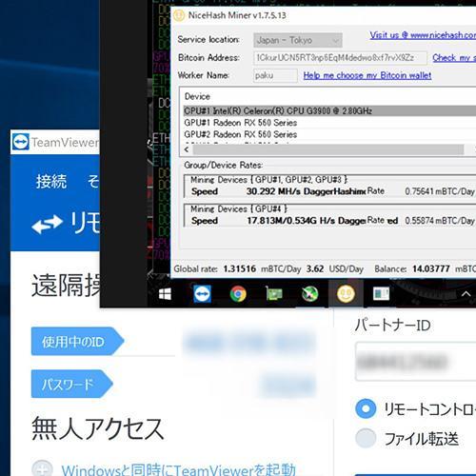This screenshot has height=476, width=476.
Task: Click the 17.813M/0.534G H/s speed value
Action: (x=307, y=221)
